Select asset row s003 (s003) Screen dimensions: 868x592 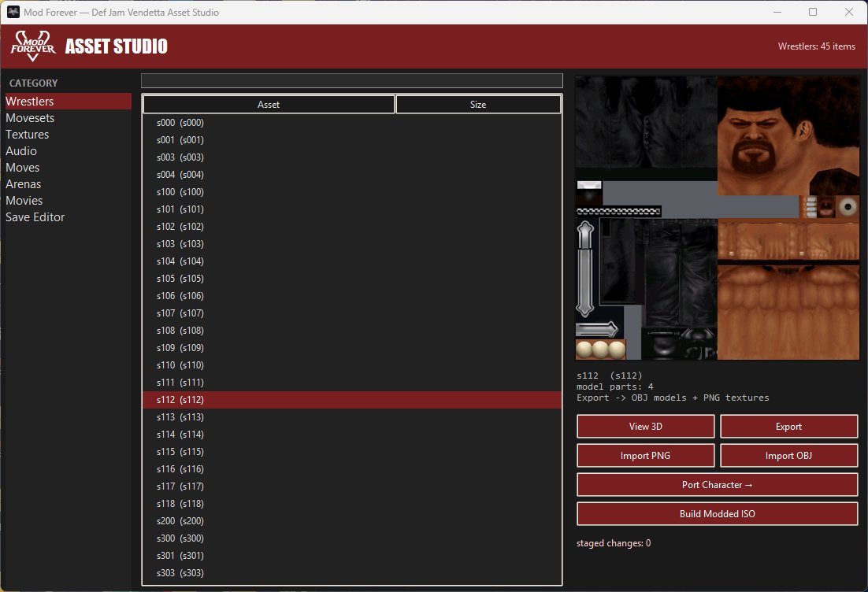pos(352,157)
